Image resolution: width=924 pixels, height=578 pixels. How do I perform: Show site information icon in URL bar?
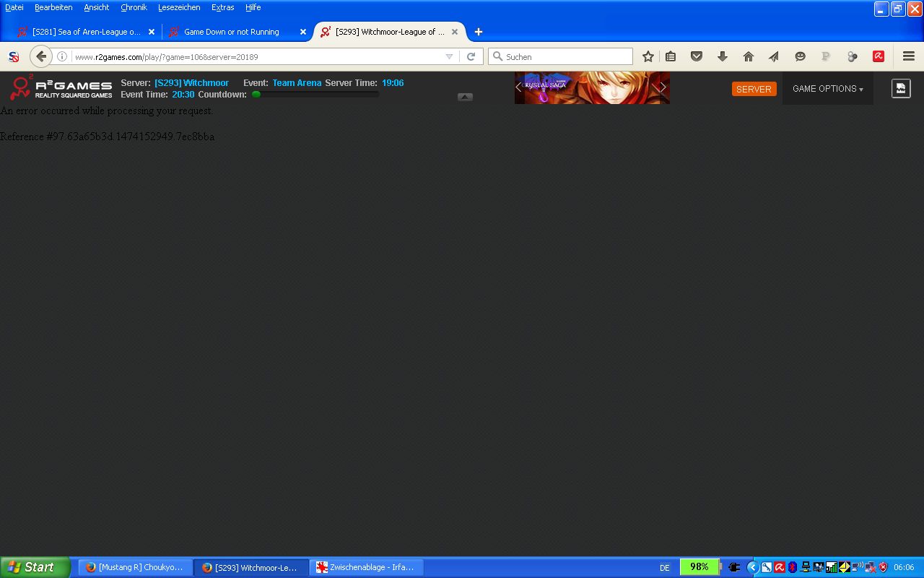62,56
